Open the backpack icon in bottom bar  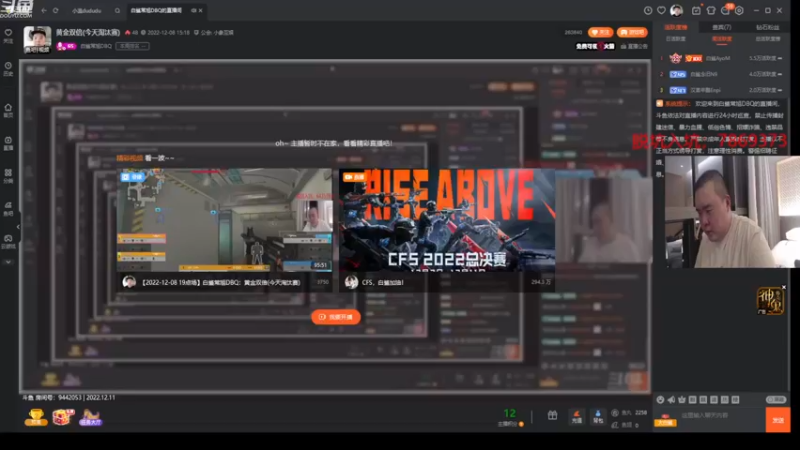coord(598,417)
